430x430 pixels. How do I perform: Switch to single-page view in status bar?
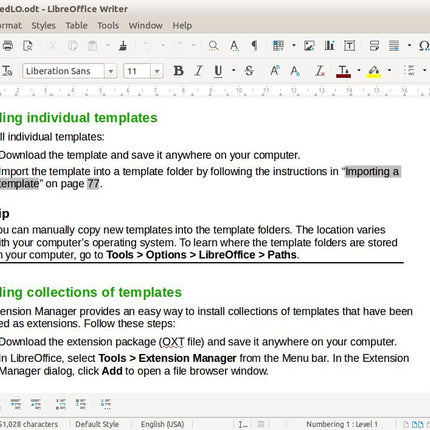coord(406,424)
